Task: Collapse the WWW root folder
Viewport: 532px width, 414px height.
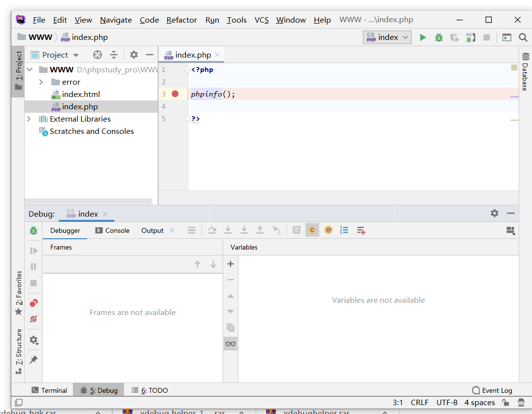Action: [x=30, y=70]
